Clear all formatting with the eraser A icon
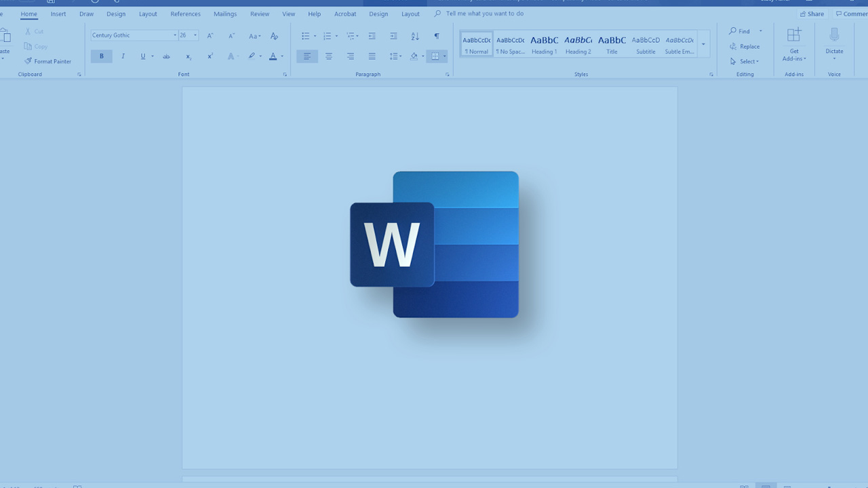The image size is (868, 488). pos(274,35)
